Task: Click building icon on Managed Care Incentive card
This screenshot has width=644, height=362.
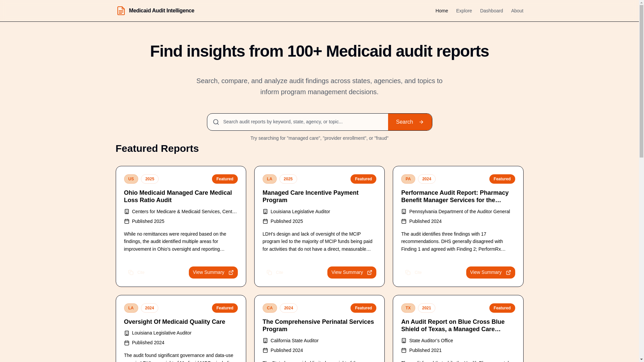Action: pyautogui.click(x=265, y=212)
